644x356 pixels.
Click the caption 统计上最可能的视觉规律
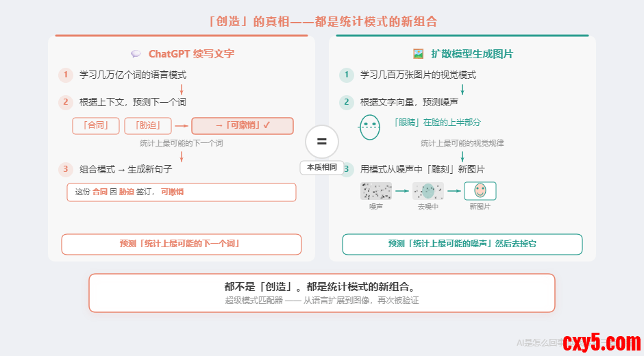point(462,143)
